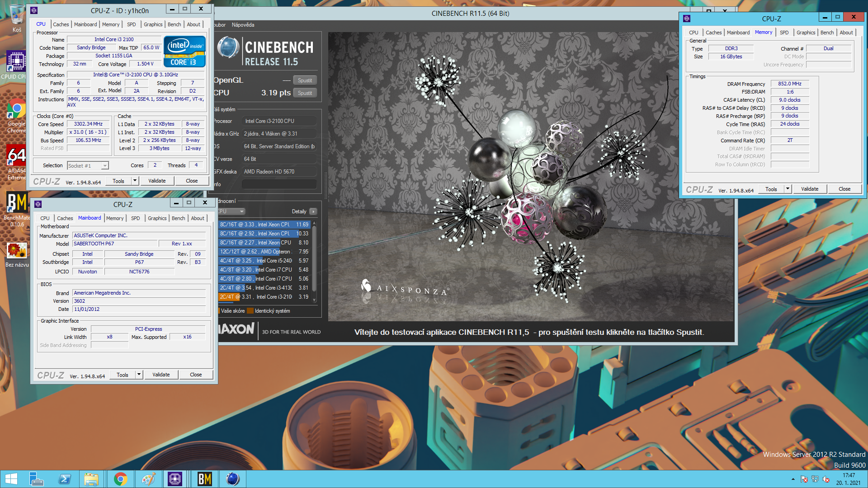868x488 pixels.
Task: Select the '8C/16T @ 3.33, Intel Xeon' ranking row
Action: [x=265, y=225]
